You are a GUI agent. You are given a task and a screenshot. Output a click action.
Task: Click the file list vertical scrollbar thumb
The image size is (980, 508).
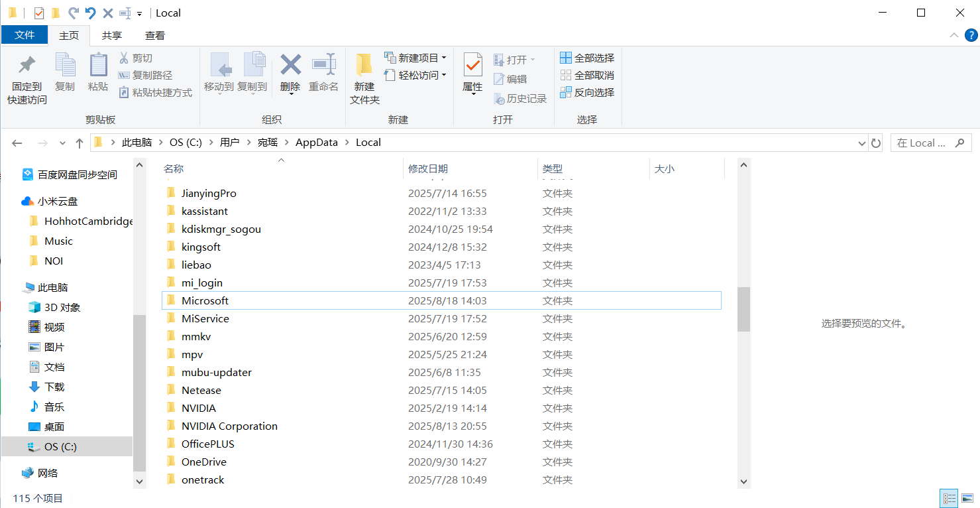(743, 309)
